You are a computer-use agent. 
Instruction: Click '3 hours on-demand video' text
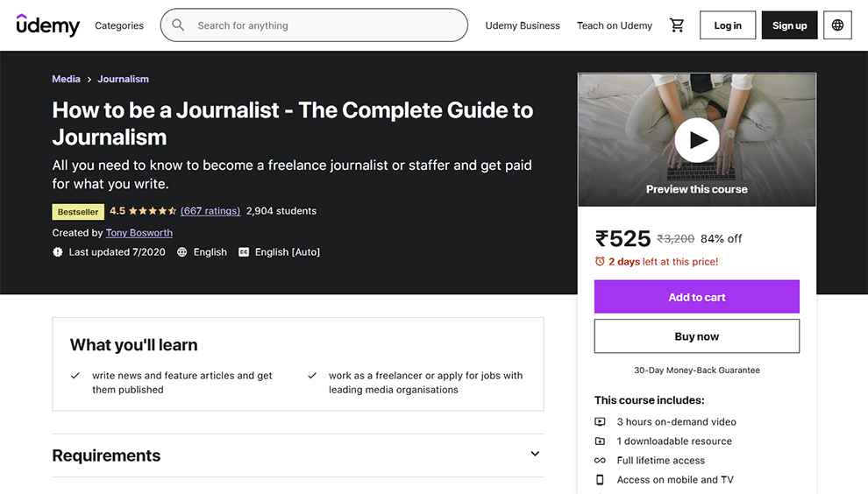tap(677, 421)
